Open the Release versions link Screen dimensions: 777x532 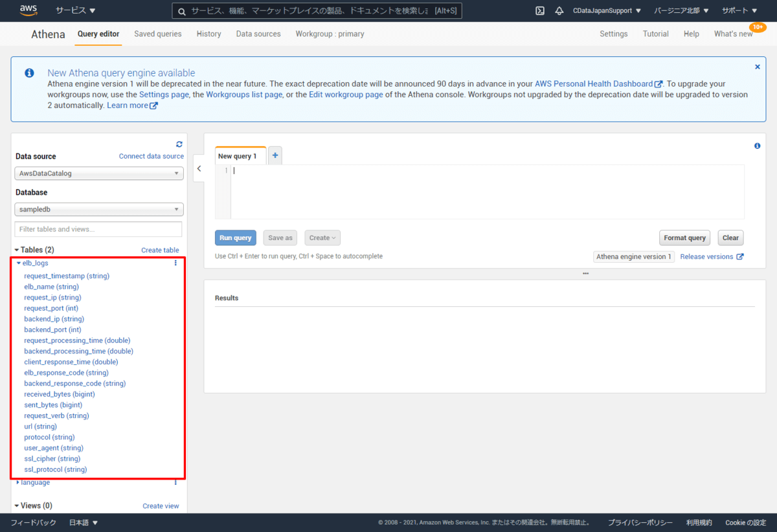click(x=712, y=256)
